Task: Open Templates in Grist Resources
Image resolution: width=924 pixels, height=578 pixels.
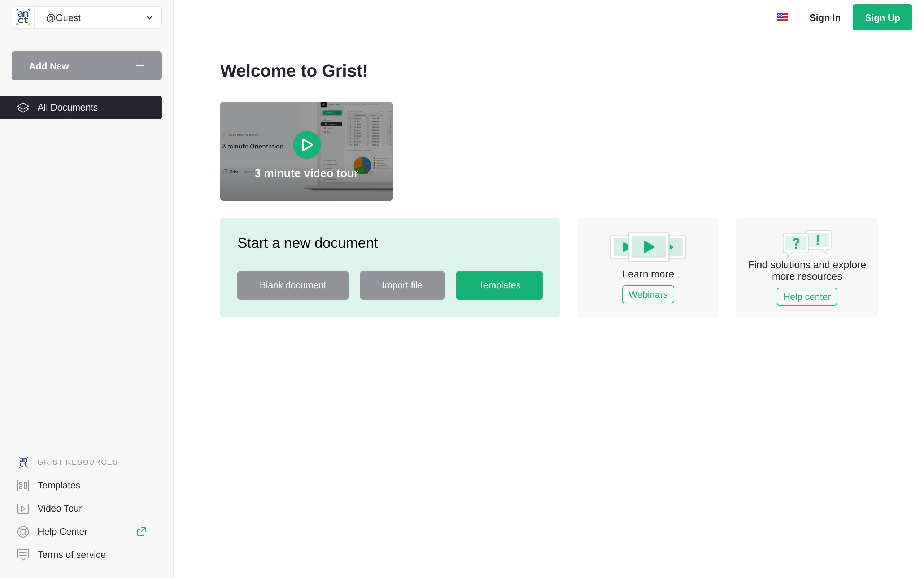Action: point(80,485)
